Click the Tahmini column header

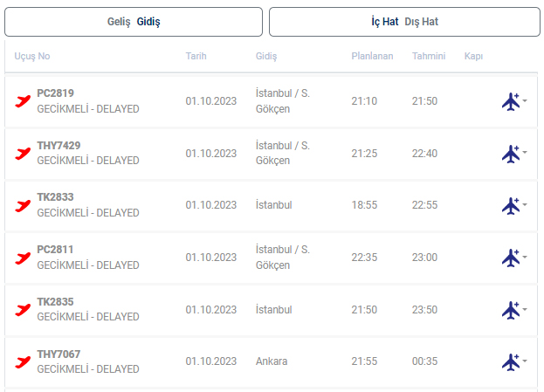(x=429, y=56)
